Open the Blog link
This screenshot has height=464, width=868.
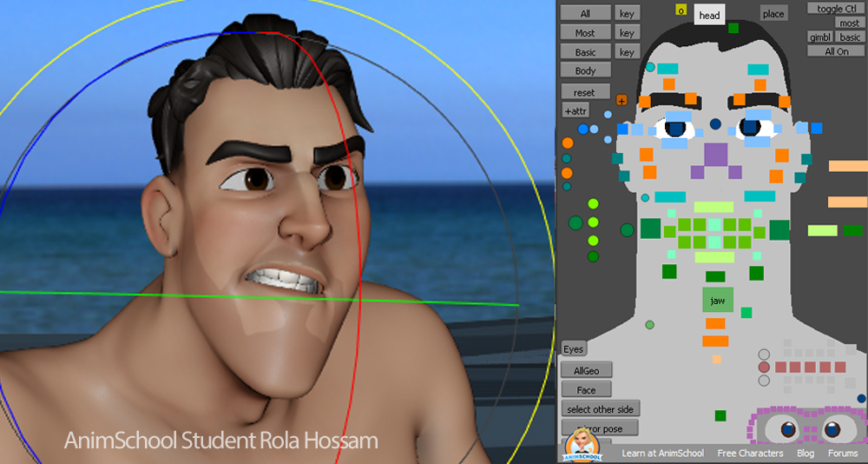point(806,453)
